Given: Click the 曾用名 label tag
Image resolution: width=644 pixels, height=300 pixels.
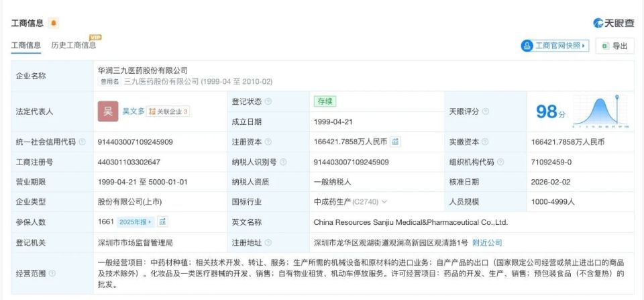Looking at the screenshot, I should (x=109, y=81).
